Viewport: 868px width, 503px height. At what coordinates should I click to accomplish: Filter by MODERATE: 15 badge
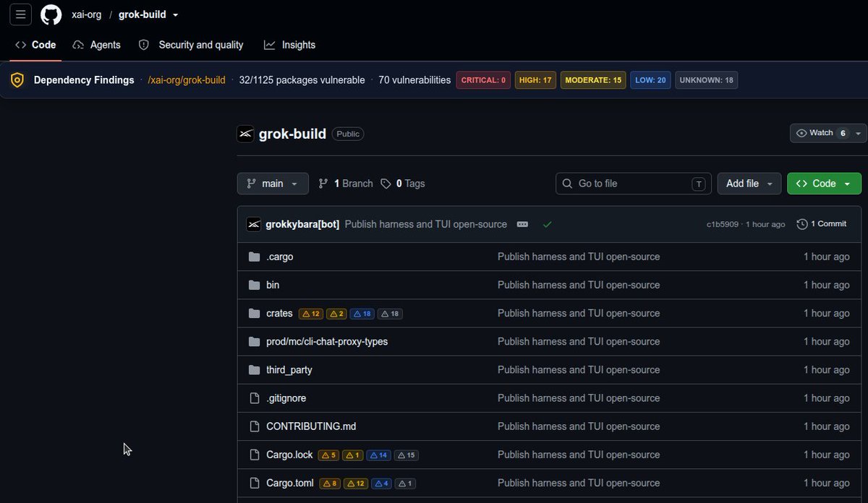tap(593, 80)
